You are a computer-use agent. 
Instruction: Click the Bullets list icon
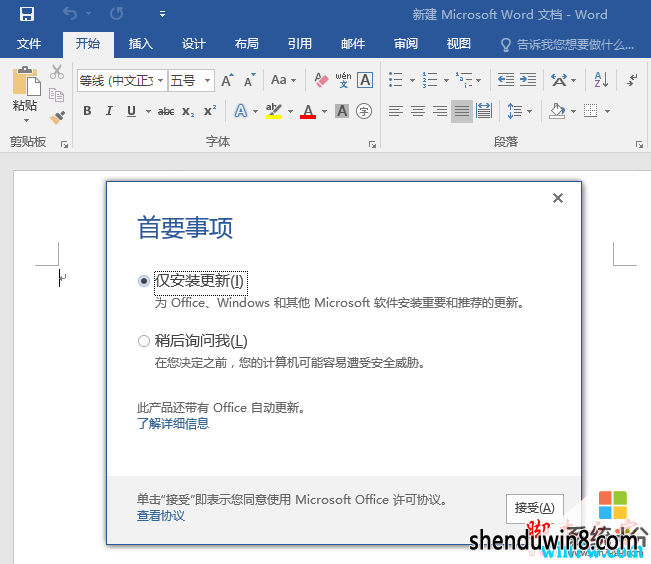396,80
